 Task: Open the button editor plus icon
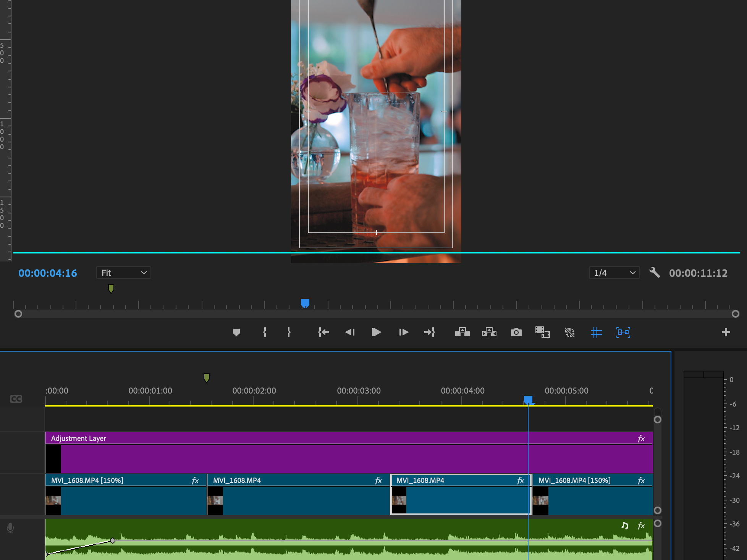click(726, 332)
